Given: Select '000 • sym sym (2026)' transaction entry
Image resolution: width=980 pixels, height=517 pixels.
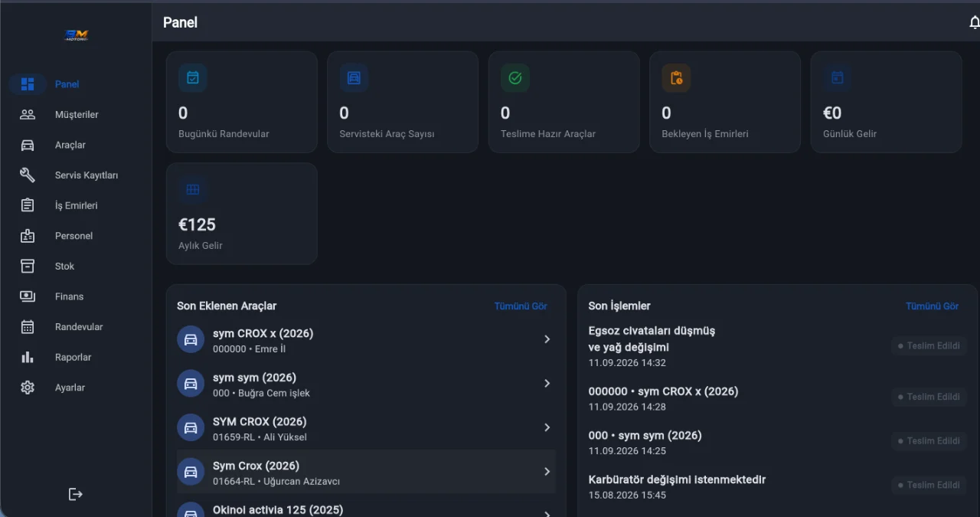Looking at the screenshot, I should tap(645, 435).
